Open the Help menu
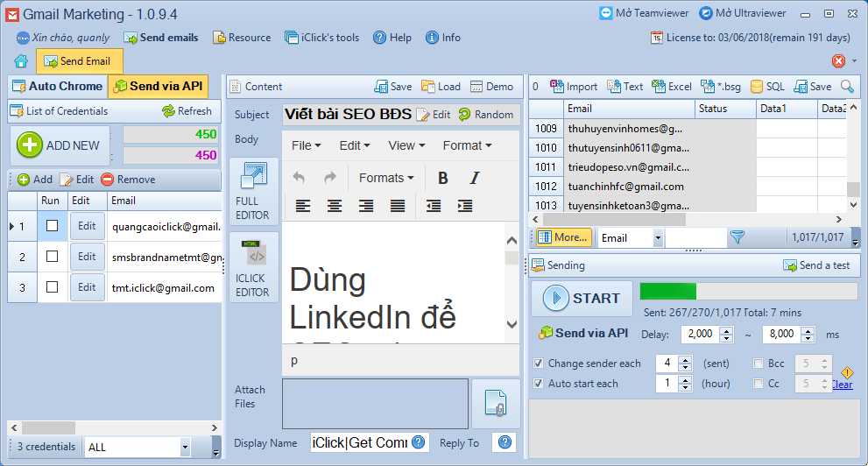This screenshot has width=868, height=466. pos(392,38)
